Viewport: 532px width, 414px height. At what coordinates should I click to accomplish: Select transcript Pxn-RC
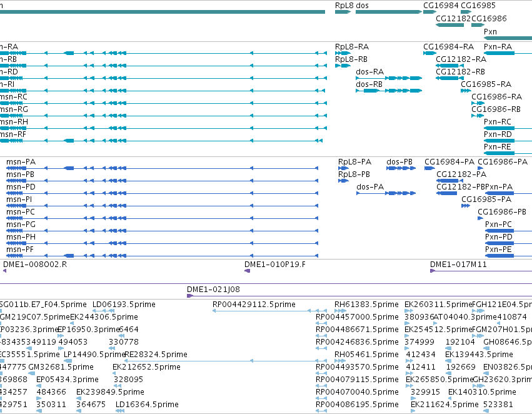[x=498, y=122]
